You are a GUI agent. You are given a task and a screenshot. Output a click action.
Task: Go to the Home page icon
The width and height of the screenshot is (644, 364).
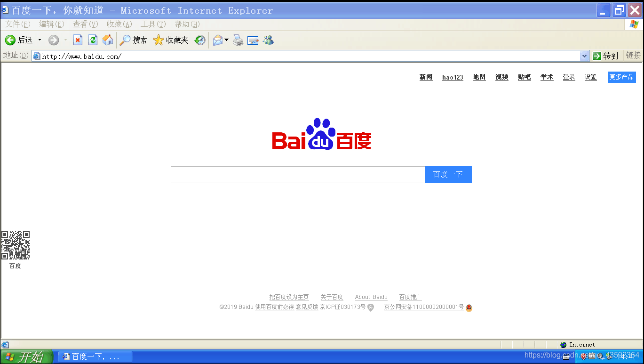pyautogui.click(x=108, y=40)
